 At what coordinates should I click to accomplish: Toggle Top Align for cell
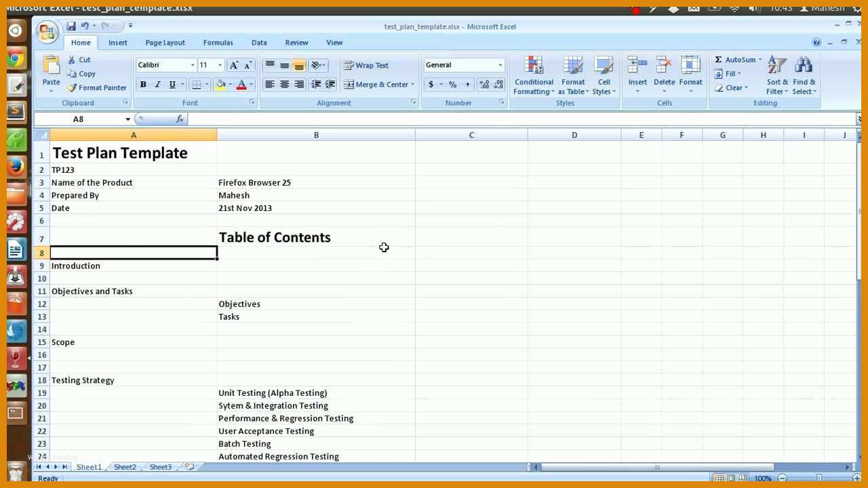[x=270, y=65]
